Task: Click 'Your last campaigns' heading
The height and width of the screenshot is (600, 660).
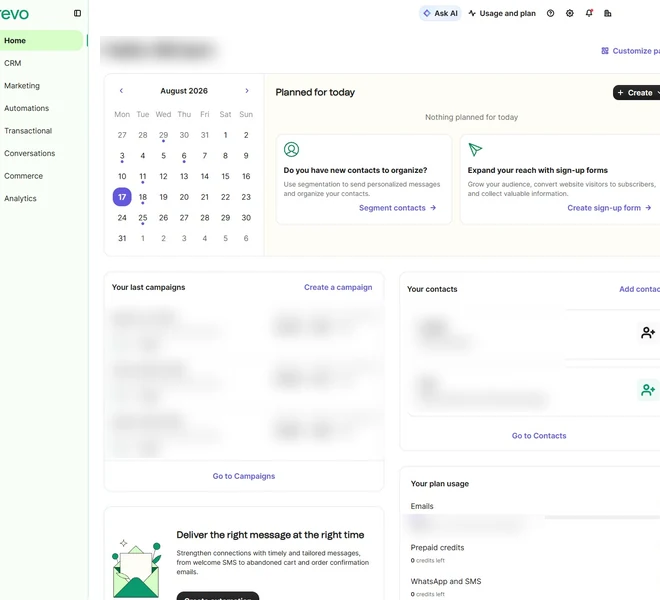Action: pyautogui.click(x=149, y=288)
